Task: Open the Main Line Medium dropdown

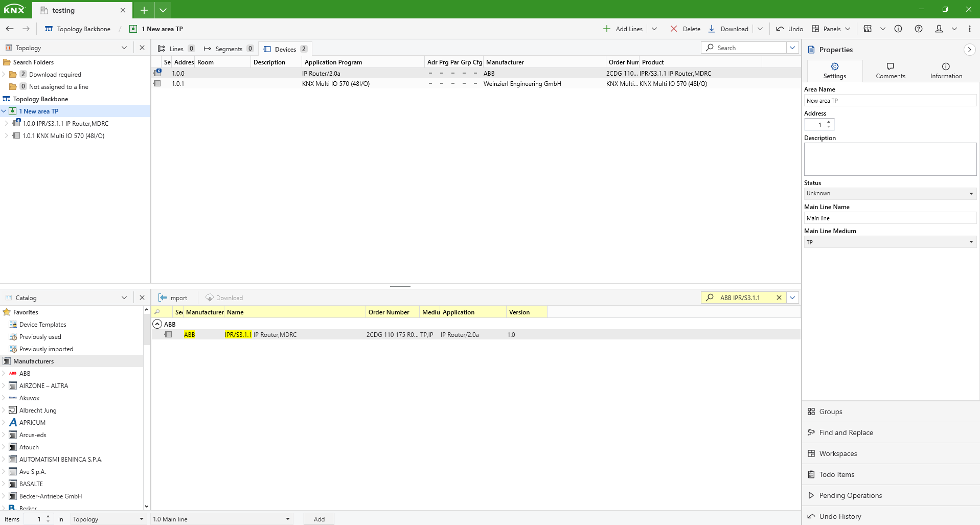Action: (x=971, y=242)
